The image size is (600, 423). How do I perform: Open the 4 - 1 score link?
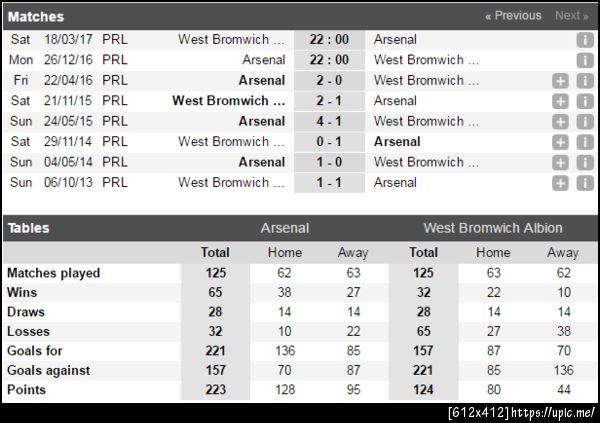(x=328, y=121)
